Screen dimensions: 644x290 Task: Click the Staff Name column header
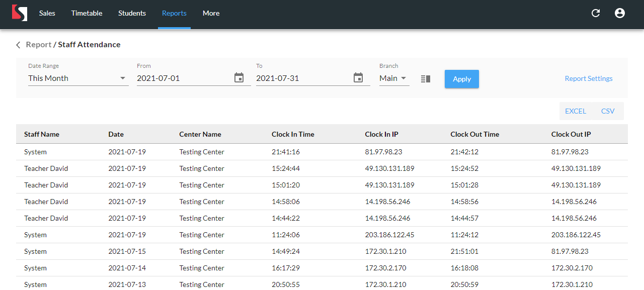(42, 134)
